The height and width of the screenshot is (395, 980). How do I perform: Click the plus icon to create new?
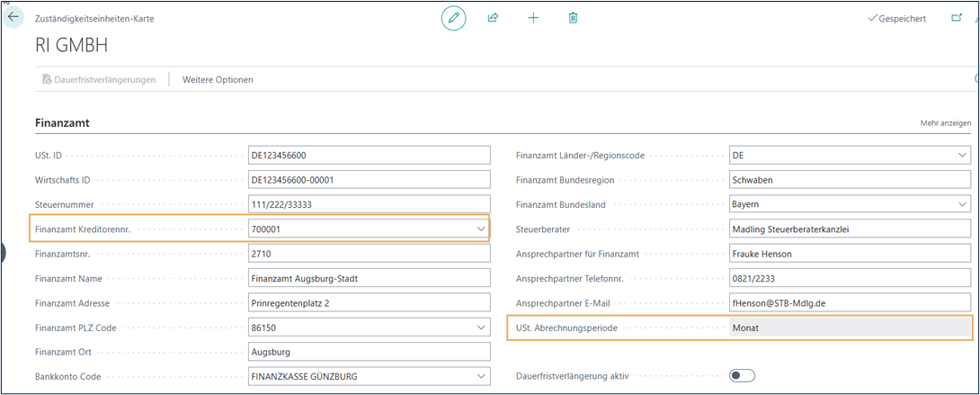(x=533, y=18)
